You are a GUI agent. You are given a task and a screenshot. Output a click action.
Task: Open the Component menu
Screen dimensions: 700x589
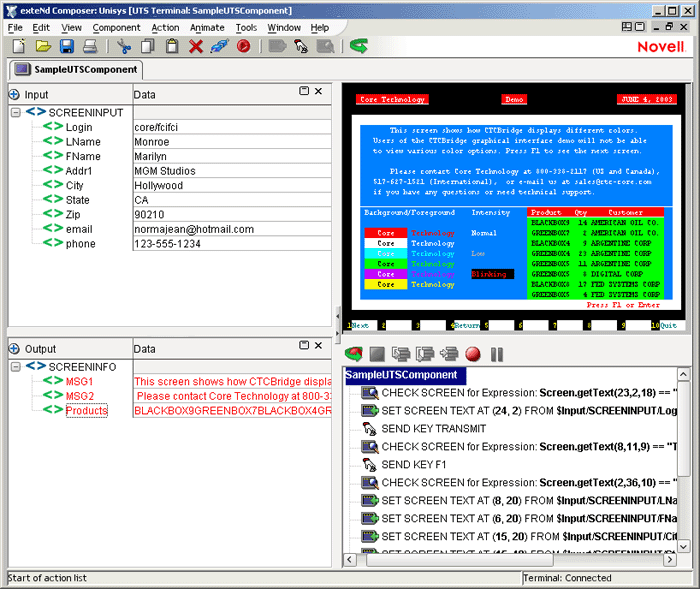click(116, 28)
